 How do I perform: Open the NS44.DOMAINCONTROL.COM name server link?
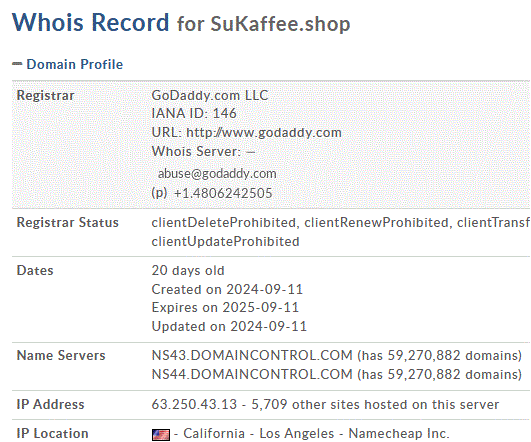(252, 374)
